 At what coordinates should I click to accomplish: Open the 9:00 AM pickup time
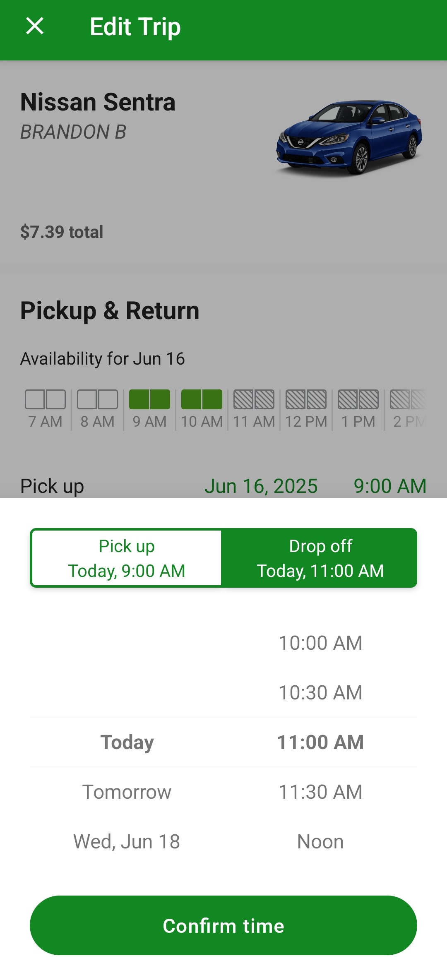tap(390, 486)
